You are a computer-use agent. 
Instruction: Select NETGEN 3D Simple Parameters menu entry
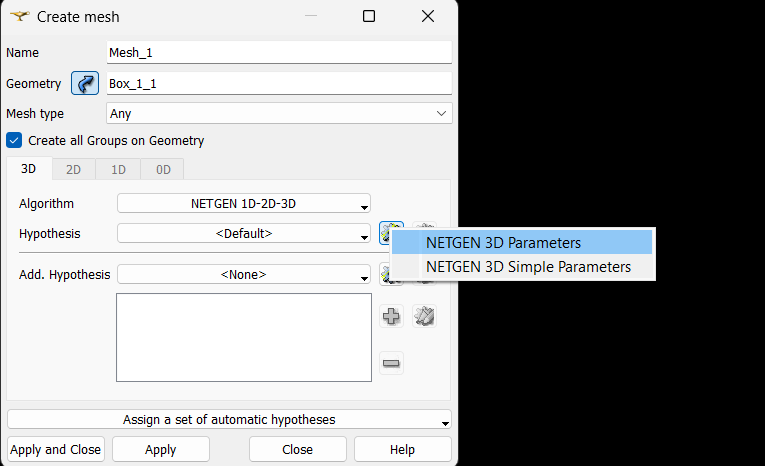pyautogui.click(x=522, y=267)
